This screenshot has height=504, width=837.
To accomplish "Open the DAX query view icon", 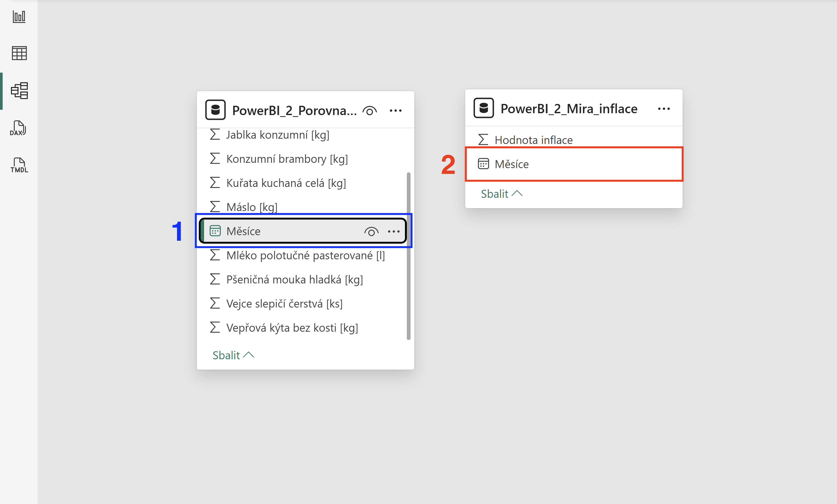I will point(18,128).
